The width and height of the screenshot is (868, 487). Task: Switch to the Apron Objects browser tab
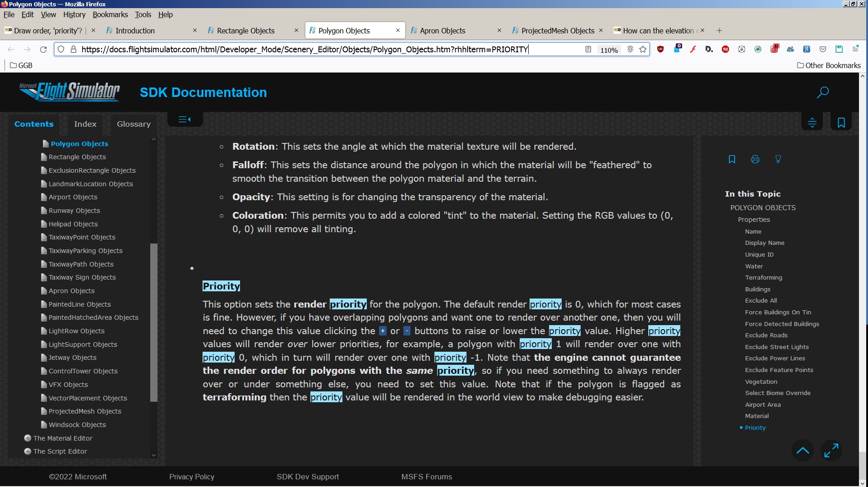pos(443,31)
